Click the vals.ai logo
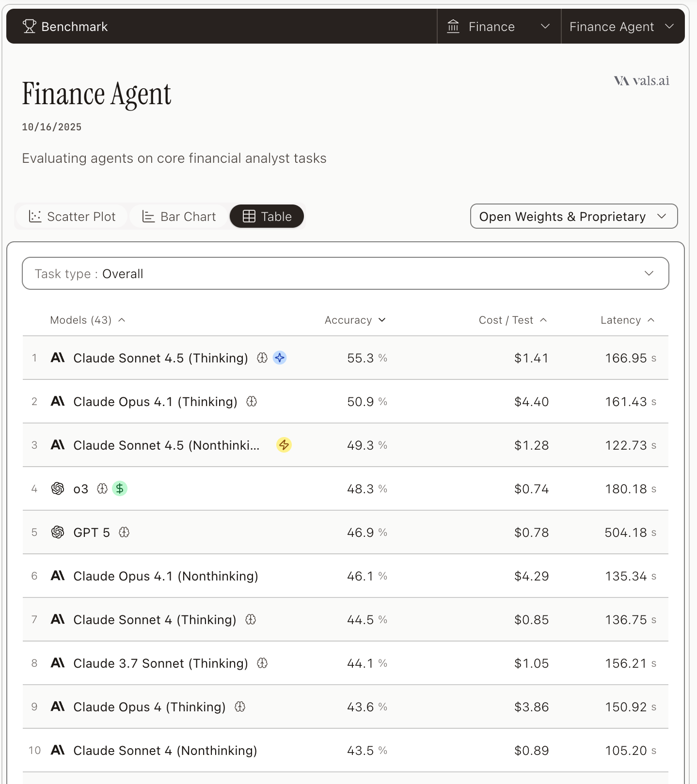This screenshot has height=784, width=697. [x=641, y=81]
